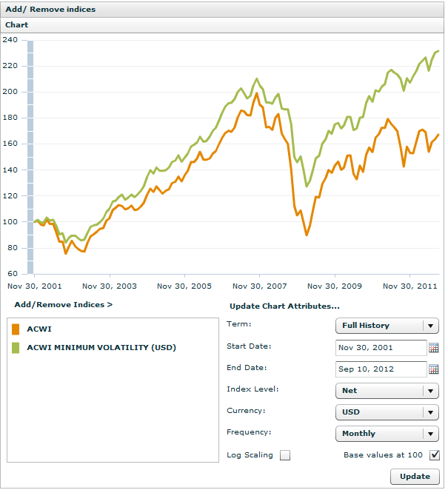Viewport: 448px width, 490px height.
Task: Click into the End Date text field
Action: click(381, 369)
